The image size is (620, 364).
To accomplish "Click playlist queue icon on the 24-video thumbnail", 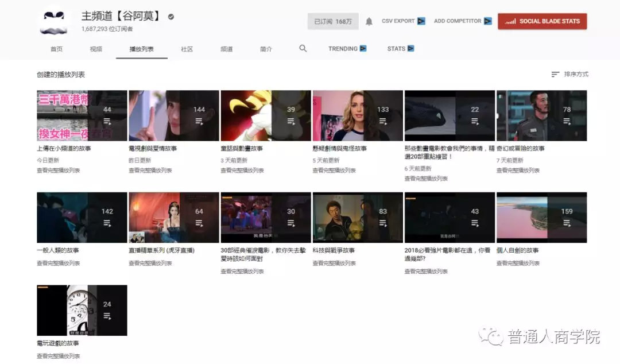I will click(107, 316).
